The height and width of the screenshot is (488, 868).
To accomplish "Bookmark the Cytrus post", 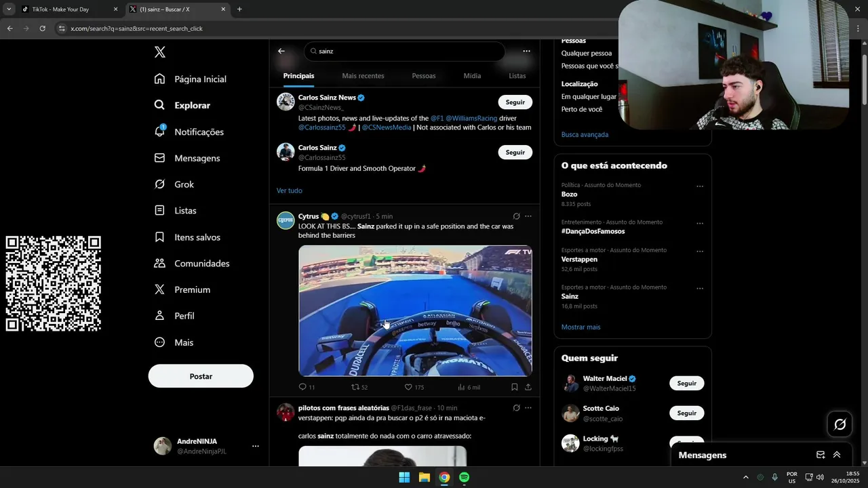I will click(514, 387).
